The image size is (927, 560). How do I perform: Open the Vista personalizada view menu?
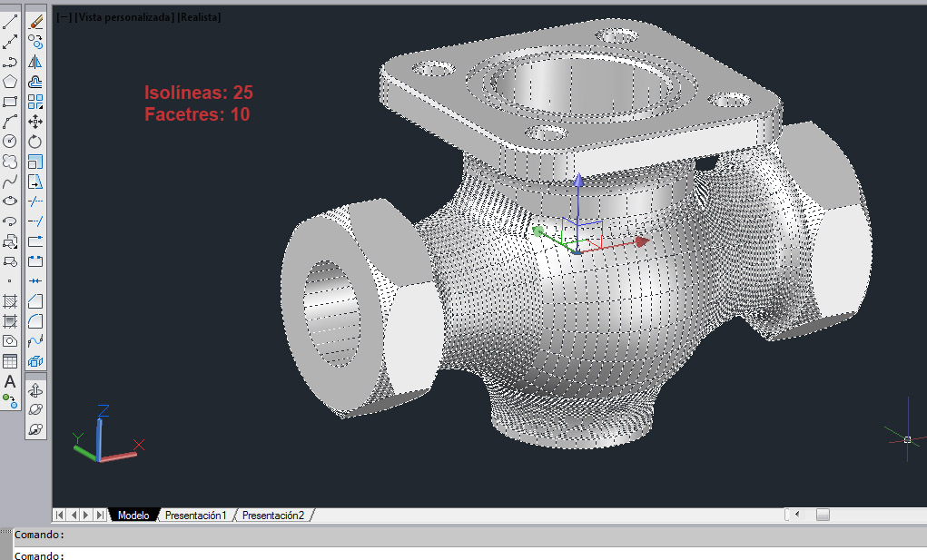(124, 17)
